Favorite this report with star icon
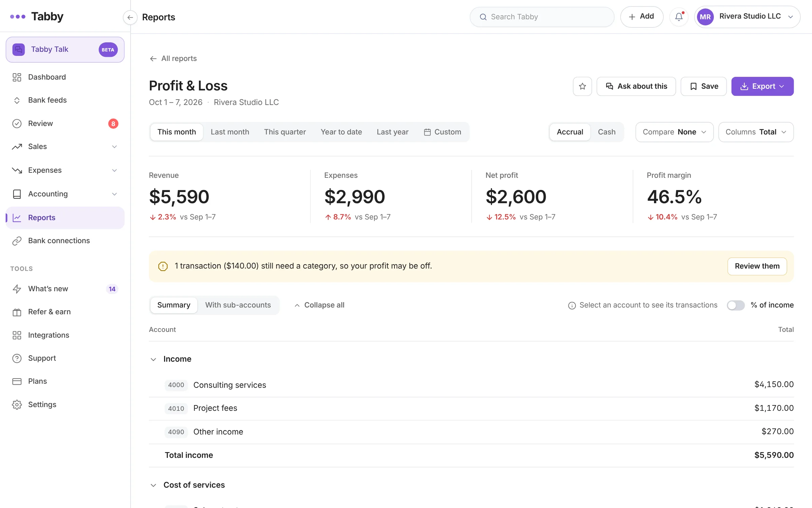This screenshot has height=508, width=812. click(582, 86)
